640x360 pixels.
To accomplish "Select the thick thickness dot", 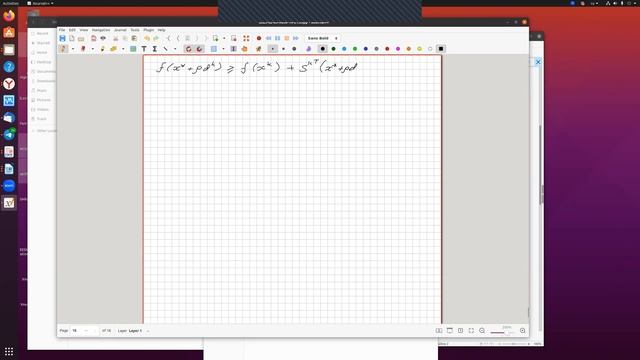I will click(294, 49).
